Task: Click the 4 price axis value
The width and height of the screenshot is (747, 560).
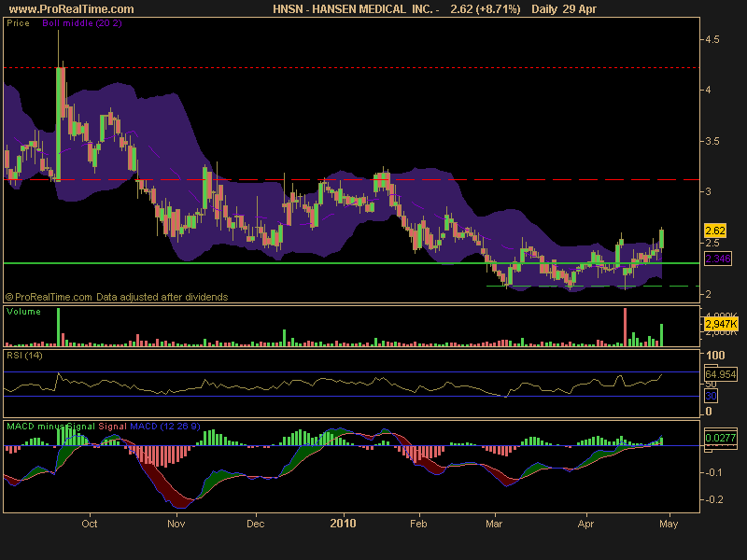Action: (709, 90)
